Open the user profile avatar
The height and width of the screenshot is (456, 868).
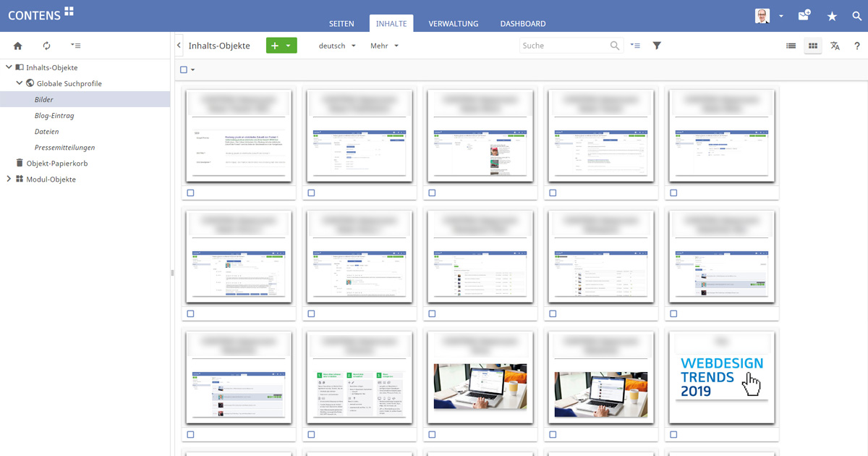pyautogui.click(x=762, y=16)
